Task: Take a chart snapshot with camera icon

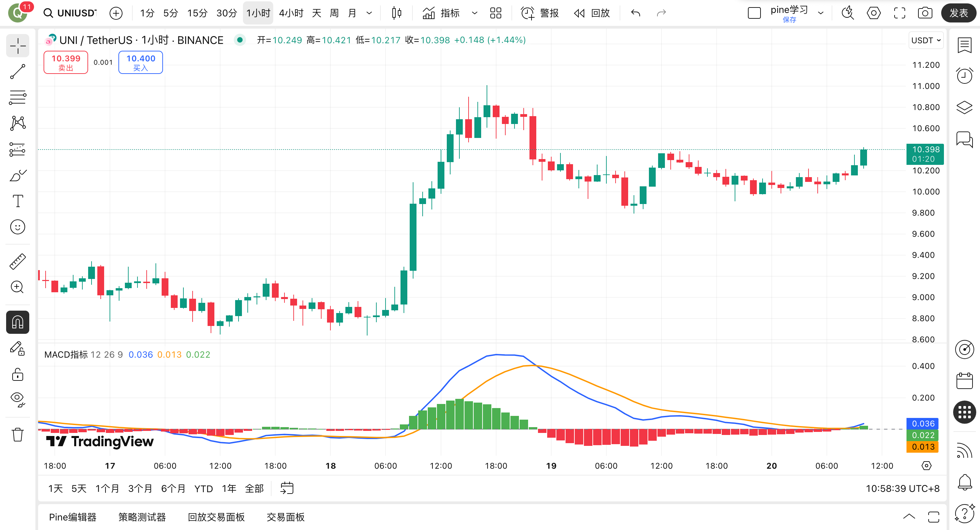Action: 925,13
